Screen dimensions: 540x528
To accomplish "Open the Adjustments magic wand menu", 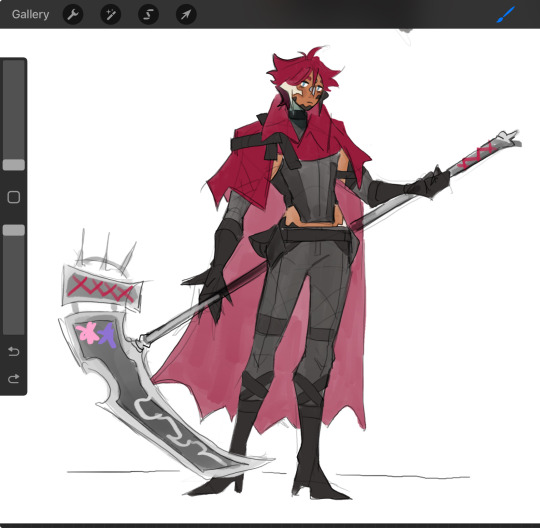I will click(111, 14).
